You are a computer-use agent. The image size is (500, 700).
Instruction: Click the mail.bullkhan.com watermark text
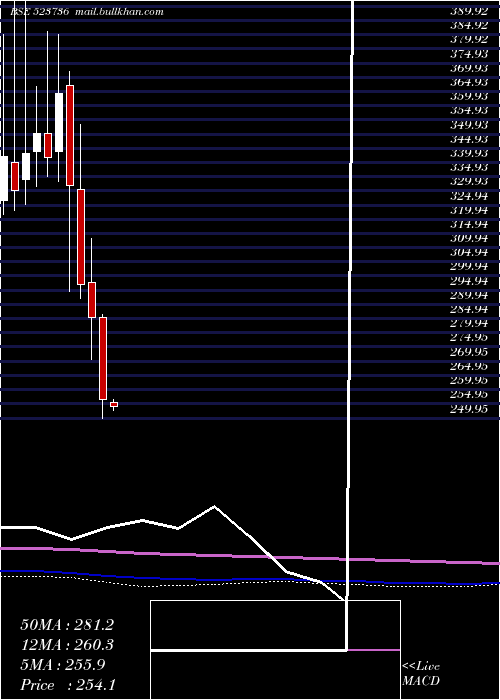pos(118,12)
